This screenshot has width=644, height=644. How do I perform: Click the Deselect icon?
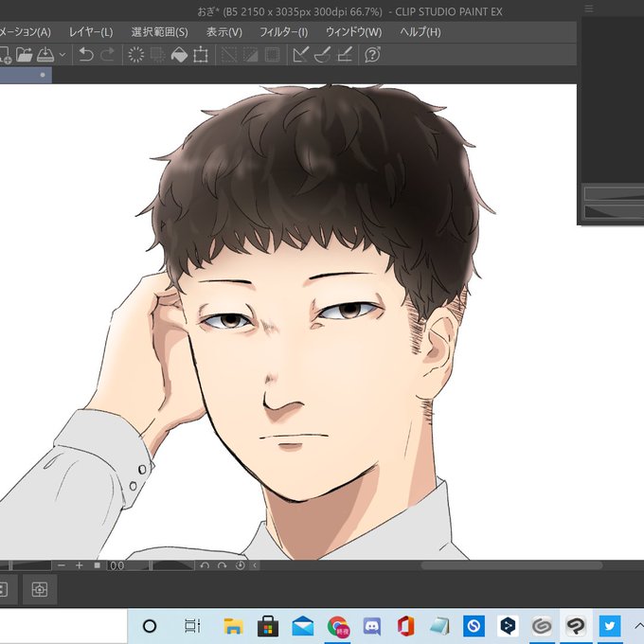click(x=229, y=54)
